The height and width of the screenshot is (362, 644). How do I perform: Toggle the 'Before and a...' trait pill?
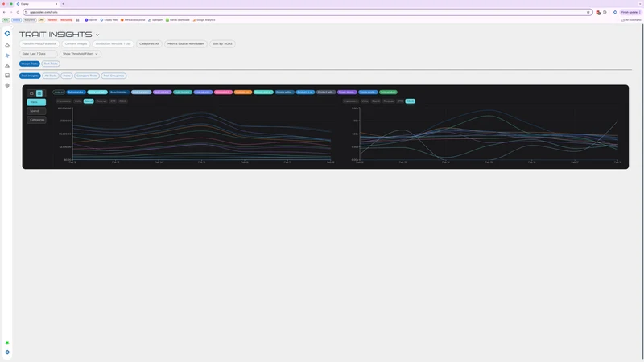76,93
